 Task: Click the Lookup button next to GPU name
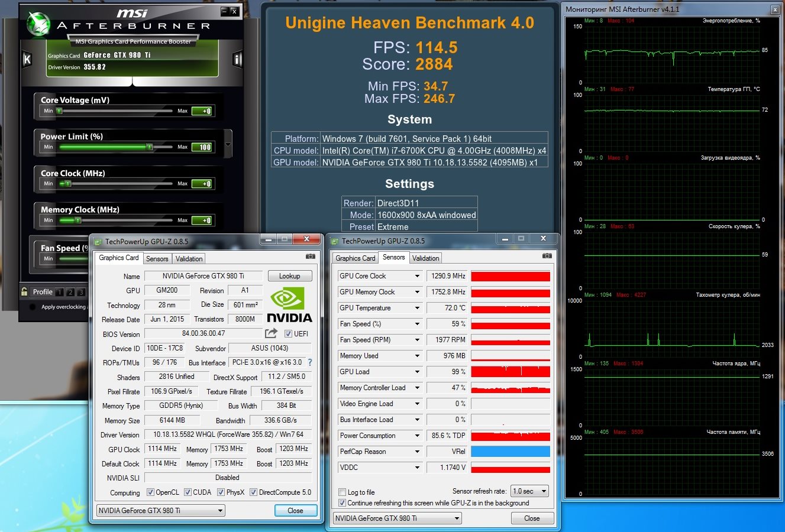pos(289,276)
